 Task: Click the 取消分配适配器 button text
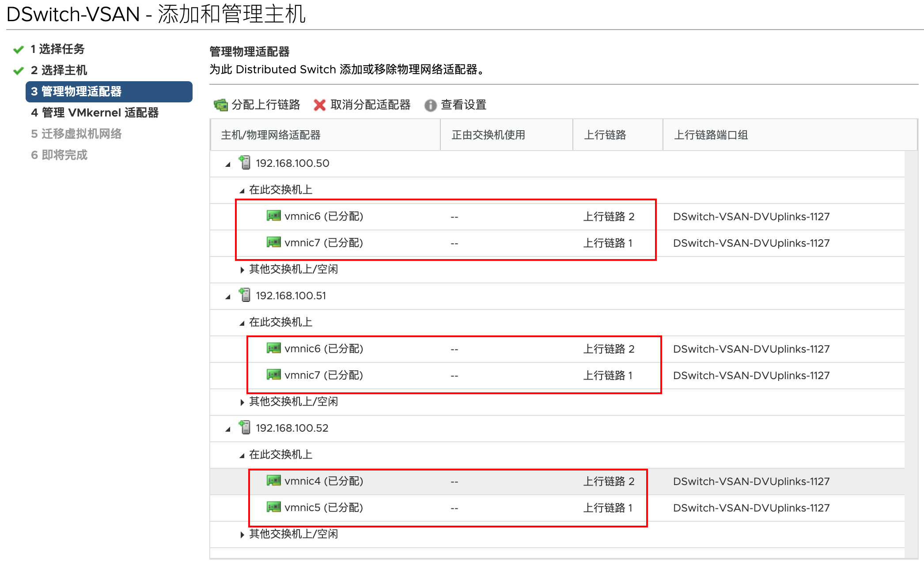(370, 105)
